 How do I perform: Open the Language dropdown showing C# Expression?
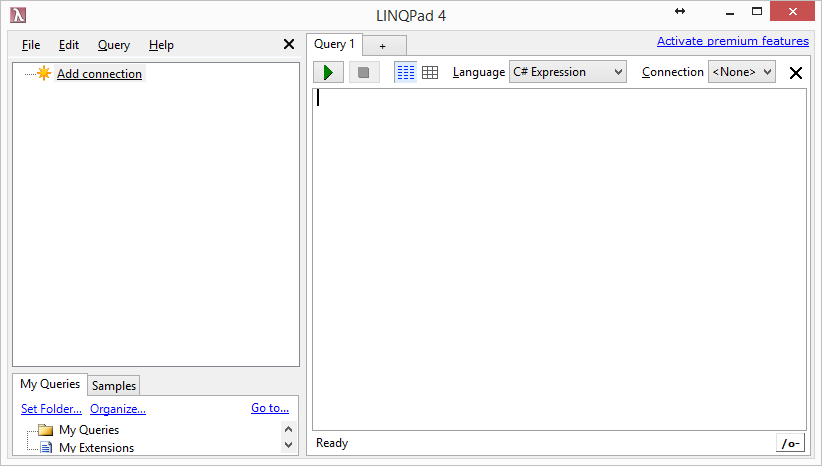568,72
